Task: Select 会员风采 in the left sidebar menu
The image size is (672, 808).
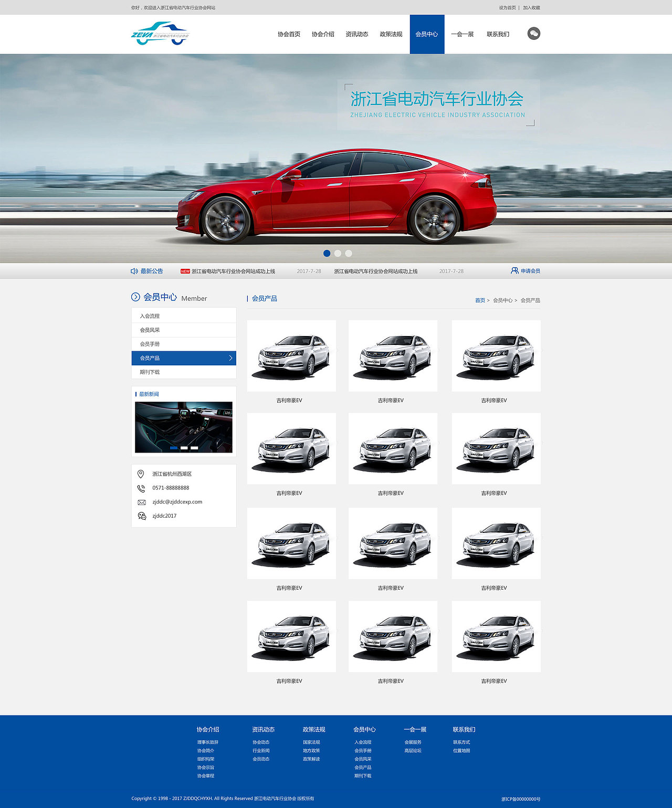Action: pyautogui.click(x=184, y=330)
